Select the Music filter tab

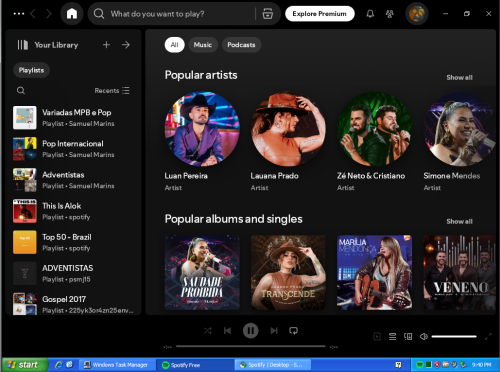[203, 45]
